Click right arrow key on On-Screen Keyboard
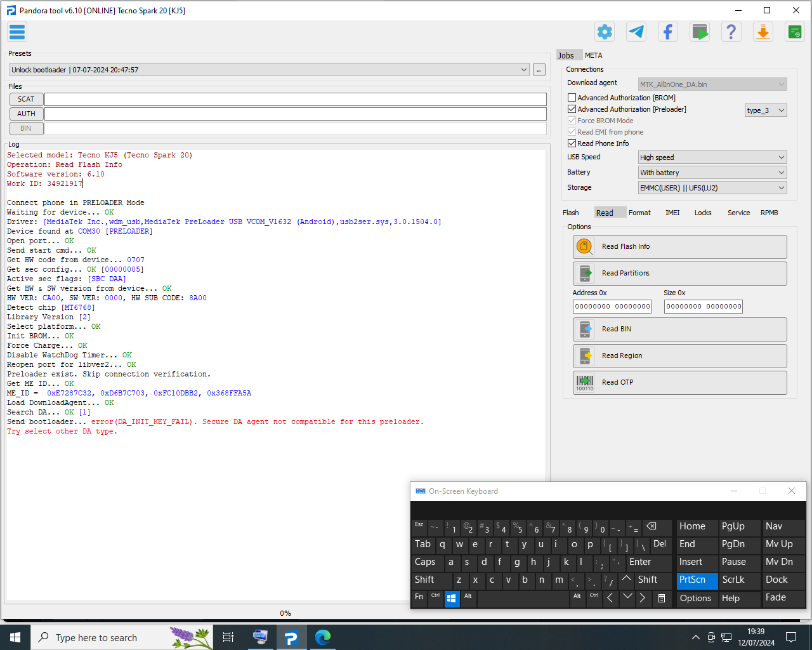 (643, 599)
